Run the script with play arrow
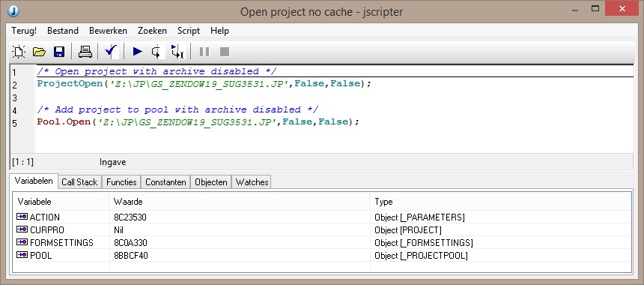 (x=137, y=52)
